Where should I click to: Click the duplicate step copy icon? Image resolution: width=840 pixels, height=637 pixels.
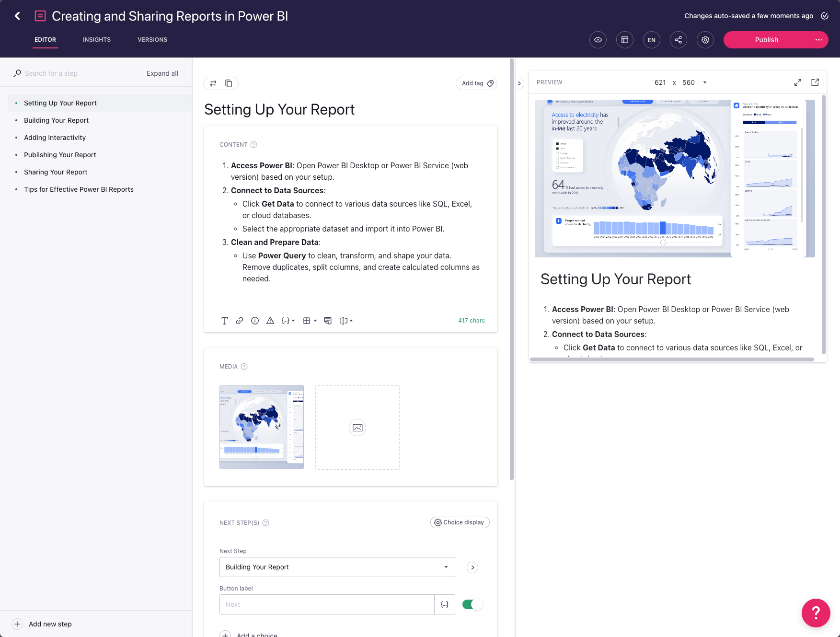229,83
